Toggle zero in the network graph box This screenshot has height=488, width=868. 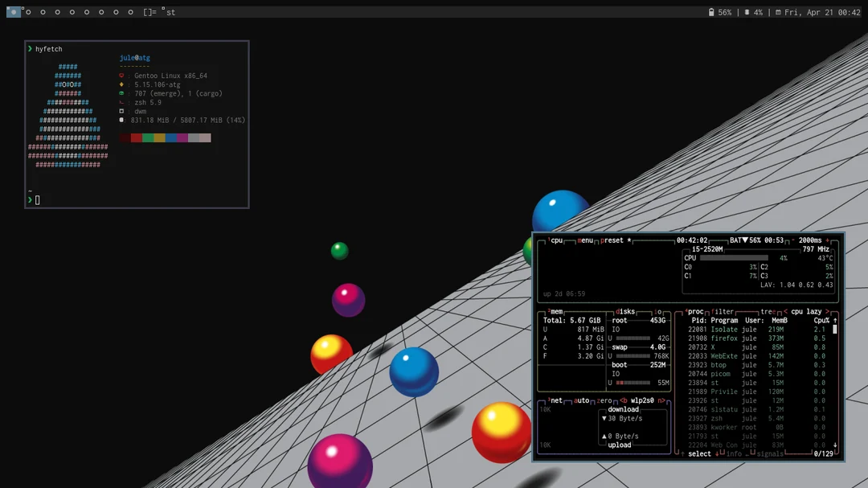tap(604, 400)
